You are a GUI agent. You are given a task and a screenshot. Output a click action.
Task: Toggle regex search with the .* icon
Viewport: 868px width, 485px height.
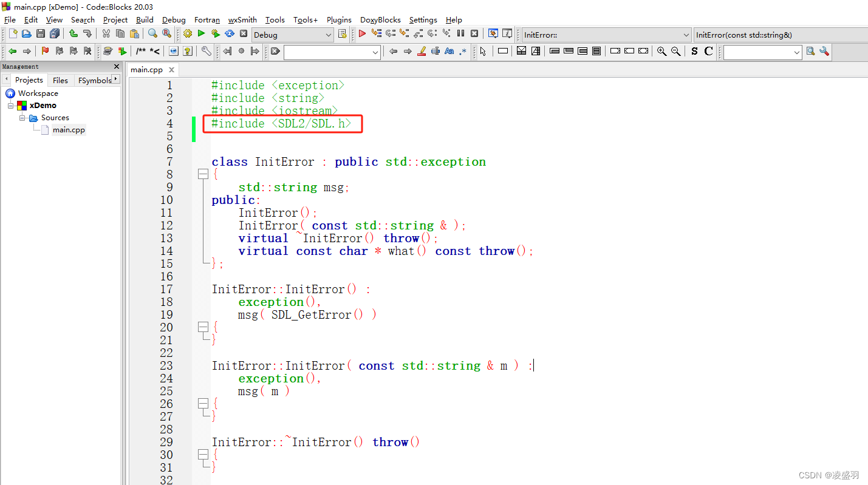tap(463, 52)
